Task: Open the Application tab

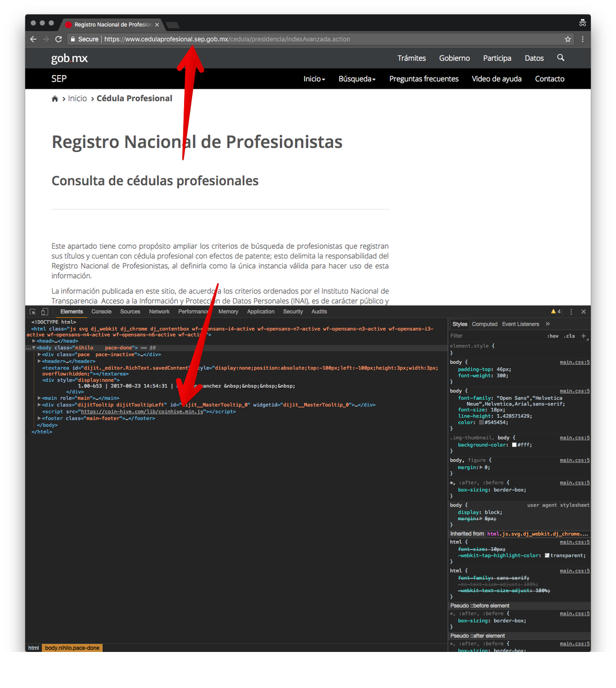Action: tap(261, 312)
